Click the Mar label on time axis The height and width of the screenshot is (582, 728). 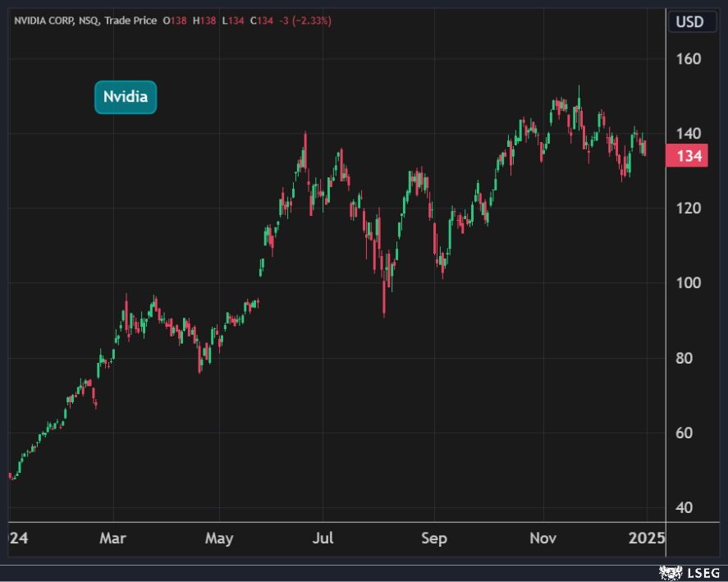coord(112,538)
